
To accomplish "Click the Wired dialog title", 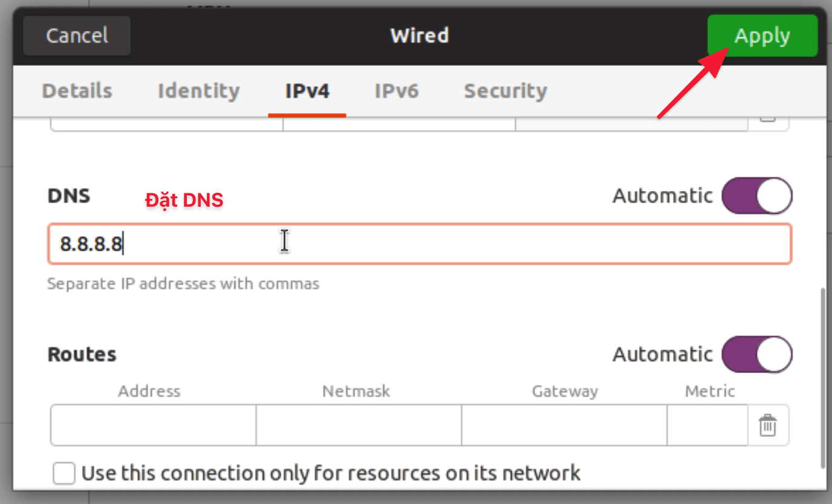I will 420,36.
